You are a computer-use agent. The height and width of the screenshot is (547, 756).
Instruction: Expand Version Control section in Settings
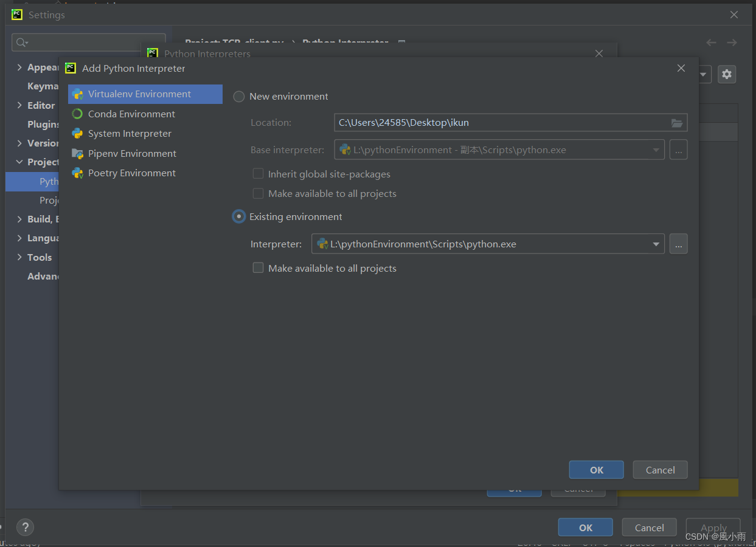[x=19, y=143]
